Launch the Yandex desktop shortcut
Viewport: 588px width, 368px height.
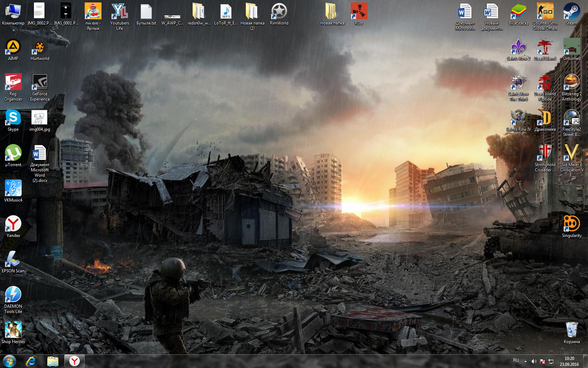[13, 227]
